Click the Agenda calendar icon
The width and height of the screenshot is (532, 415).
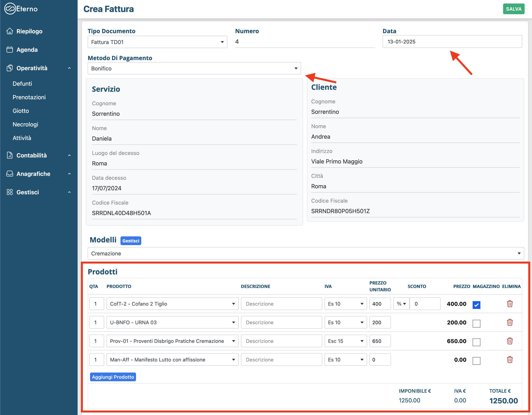coord(10,50)
